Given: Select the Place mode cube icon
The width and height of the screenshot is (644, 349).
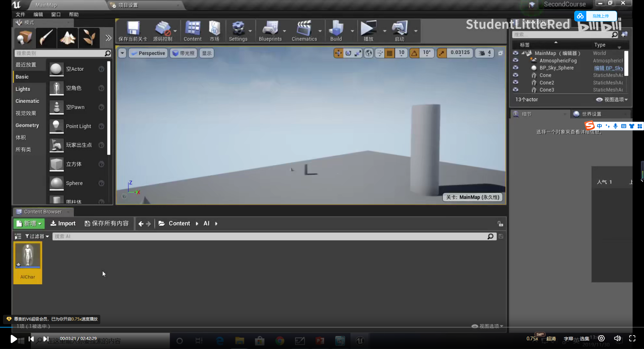Looking at the screenshot, I should point(24,37).
